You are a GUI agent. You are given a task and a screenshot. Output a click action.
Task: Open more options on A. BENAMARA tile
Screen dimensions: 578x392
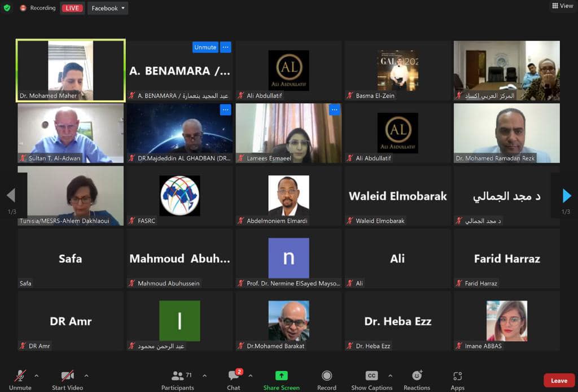point(226,47)
